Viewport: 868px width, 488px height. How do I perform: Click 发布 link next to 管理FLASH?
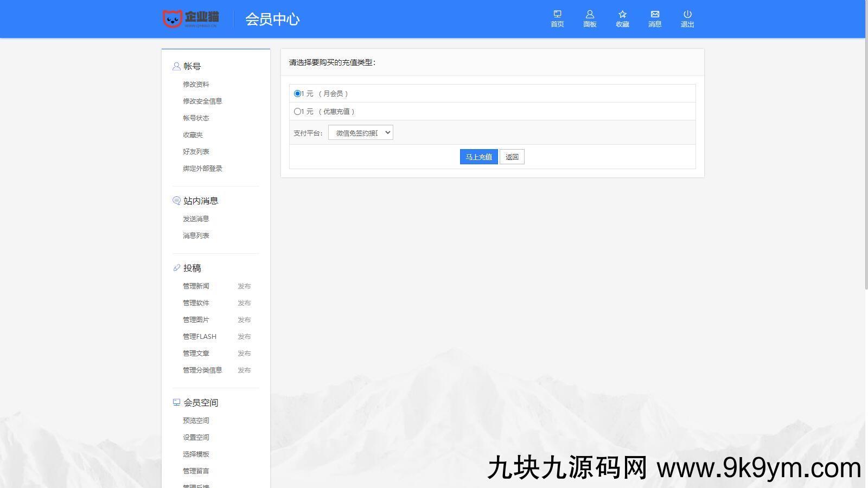(244, 337)
